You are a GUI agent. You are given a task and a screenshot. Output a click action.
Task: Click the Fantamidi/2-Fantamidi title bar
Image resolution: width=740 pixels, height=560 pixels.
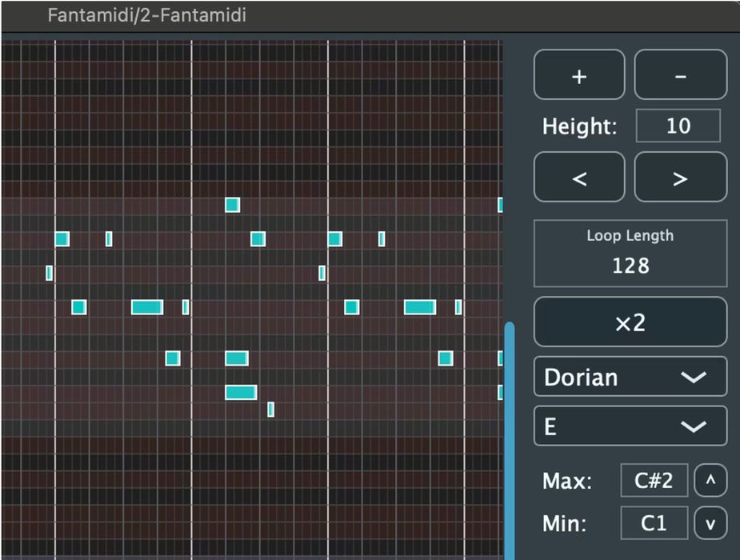point(146,15)
